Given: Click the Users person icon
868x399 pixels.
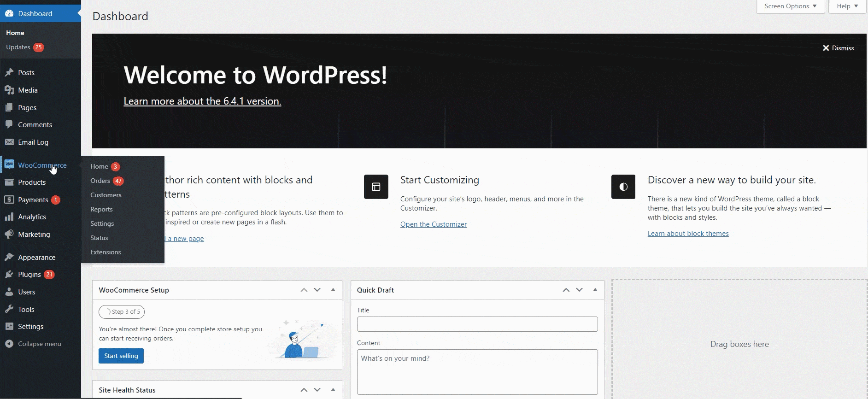Looking at the screenshot, I should (x=9, y=292).
